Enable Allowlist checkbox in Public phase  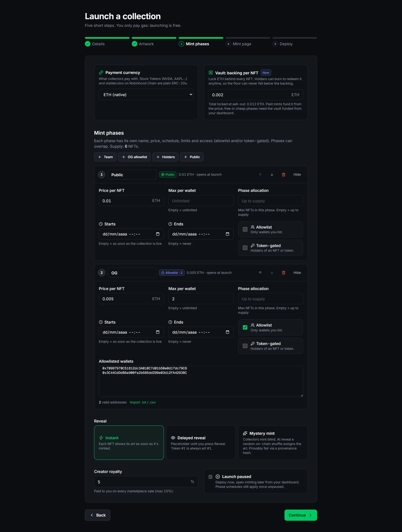click(245, 229)
